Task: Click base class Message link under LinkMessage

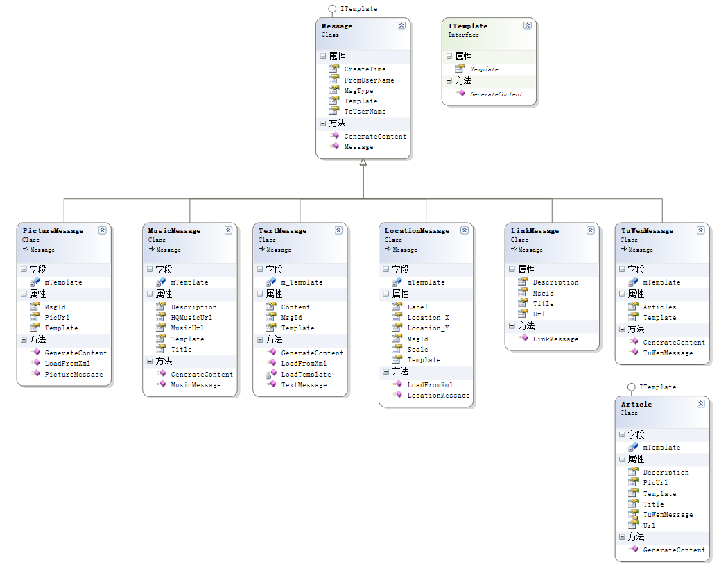Action: pyautogui.click(x=530, y=250)
